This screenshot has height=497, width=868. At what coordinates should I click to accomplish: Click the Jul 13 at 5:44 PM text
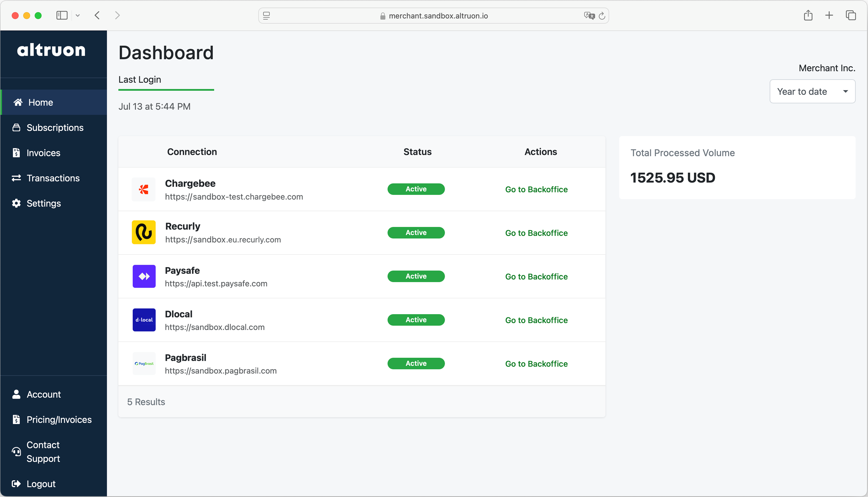[x=154, y=106]
